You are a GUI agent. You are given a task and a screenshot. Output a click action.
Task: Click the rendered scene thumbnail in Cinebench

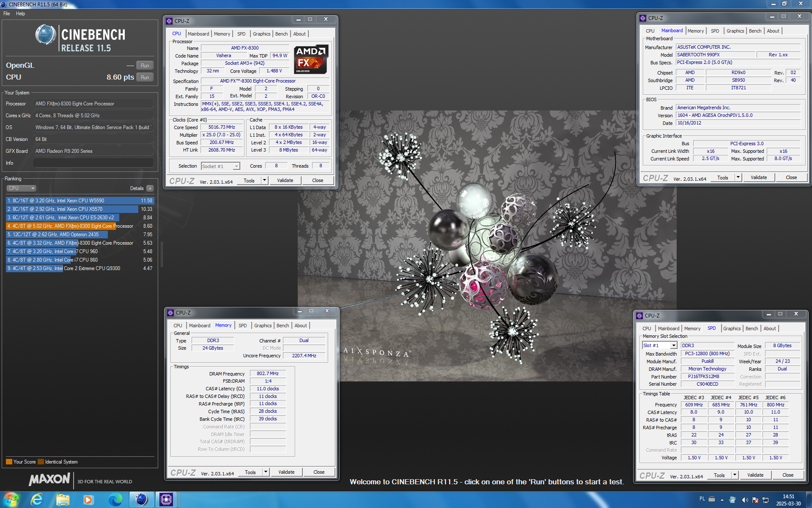click(x=486, y=246)
